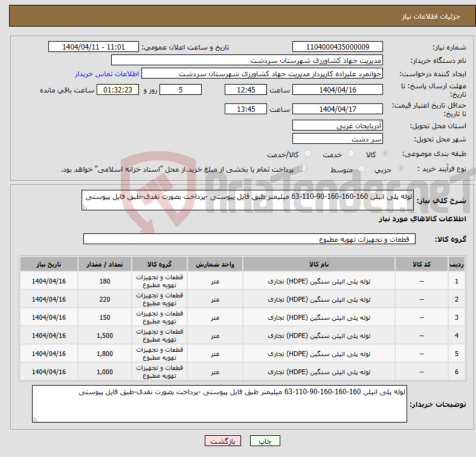The width and height of the screenshot is (476, 457).
Task: Click the need date in row 5
Action: 49,354
